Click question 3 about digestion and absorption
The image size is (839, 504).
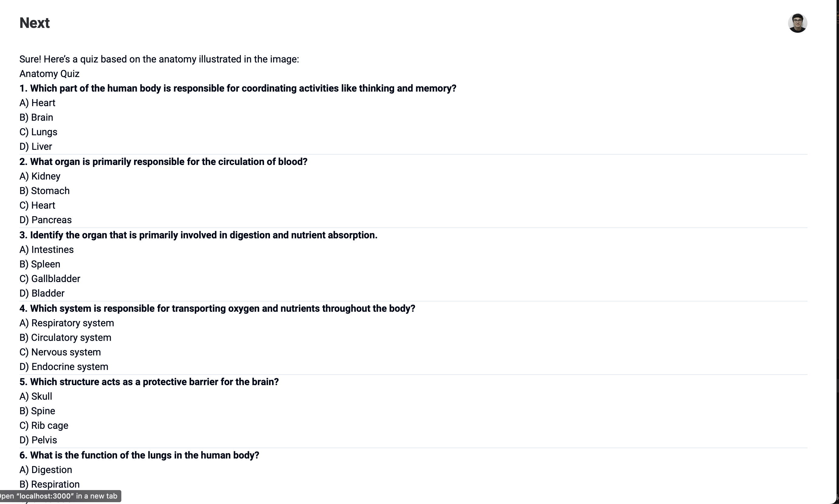tap(198, 235)
